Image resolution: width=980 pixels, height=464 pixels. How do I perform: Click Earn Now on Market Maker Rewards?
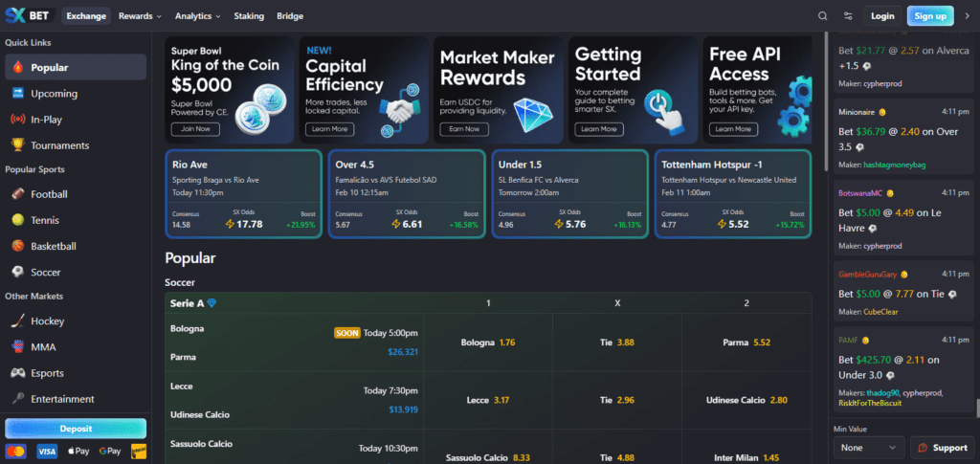(464, 129)
